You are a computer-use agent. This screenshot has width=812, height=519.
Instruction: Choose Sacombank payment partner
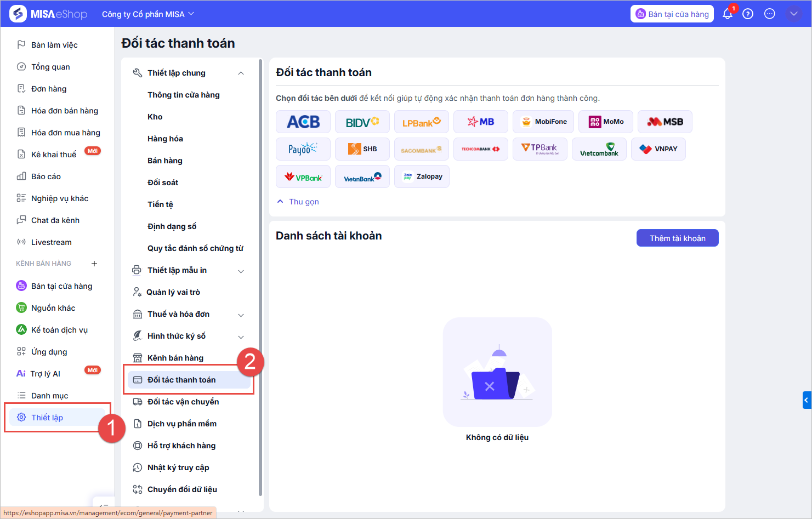[x=422, y=149]
